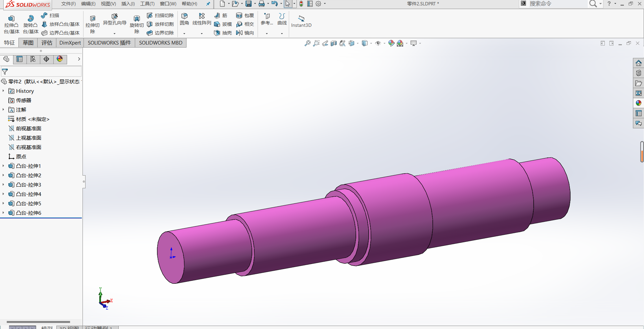This screenshot has height=329, width=644.
Task: Switch to the 草图 sketch tab
Action: pos(28,43)
